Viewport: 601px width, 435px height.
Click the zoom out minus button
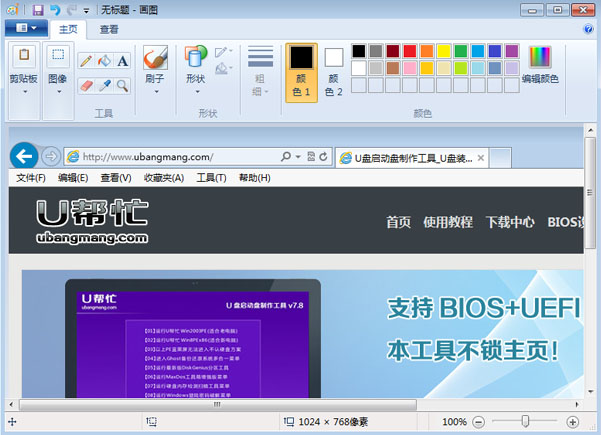[x=478, y=422]
